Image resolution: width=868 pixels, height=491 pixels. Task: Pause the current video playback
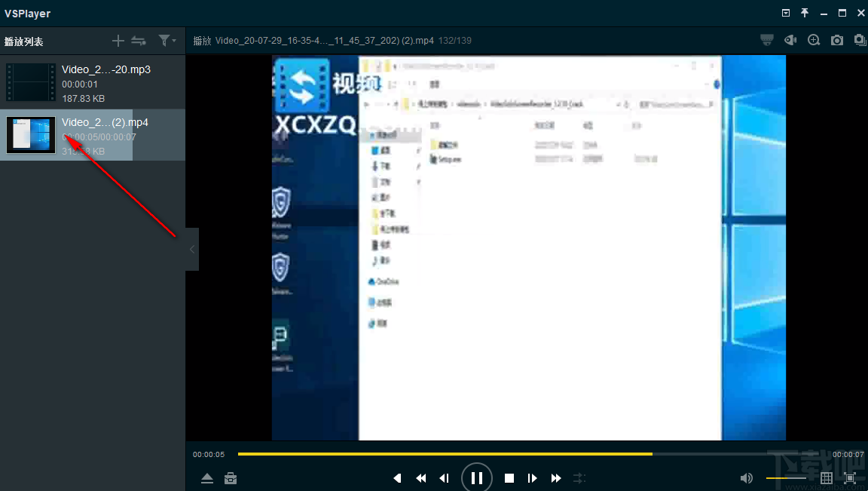pos(477,477)
